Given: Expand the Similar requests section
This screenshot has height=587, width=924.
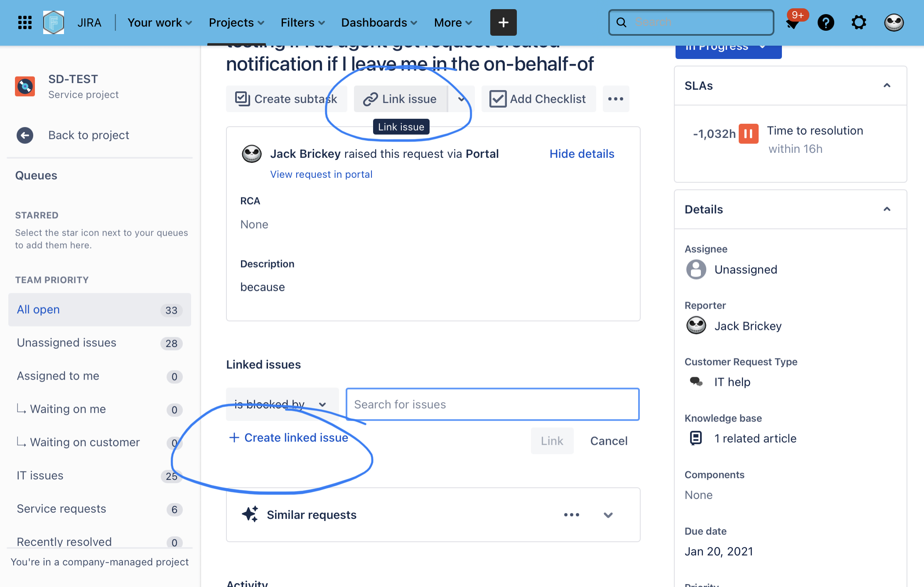Looking at the screenshot, I should 608,515.
